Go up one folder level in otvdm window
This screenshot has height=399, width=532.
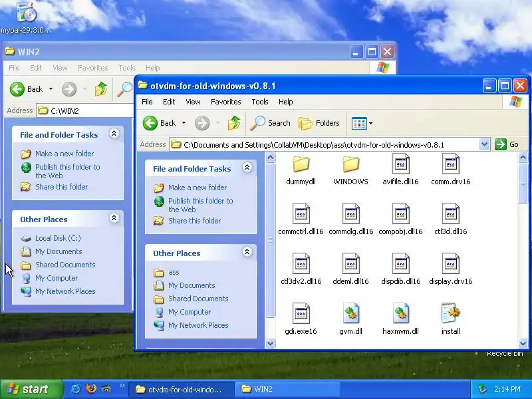tap(234, 123)
